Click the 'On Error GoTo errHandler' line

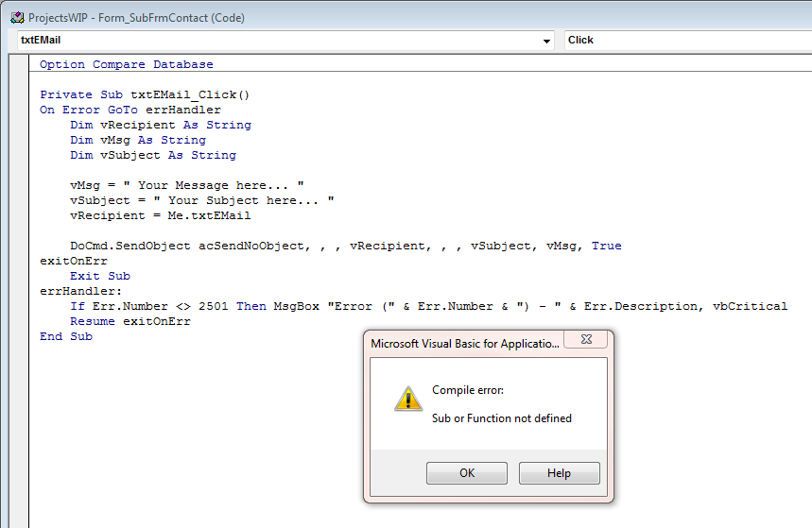pyautogui.click(x=130, y=110)
